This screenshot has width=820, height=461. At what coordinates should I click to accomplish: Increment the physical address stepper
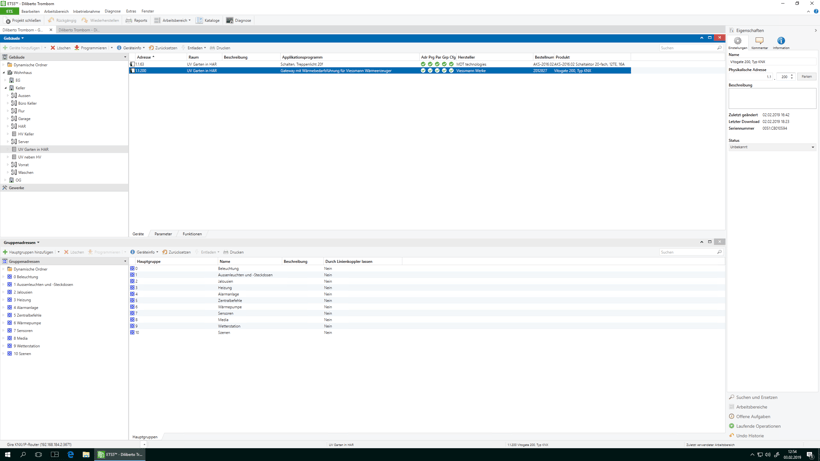(792, 75)
